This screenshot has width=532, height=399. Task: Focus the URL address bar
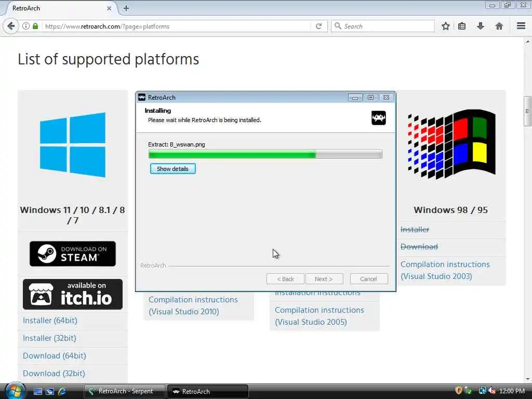point(177,26)
